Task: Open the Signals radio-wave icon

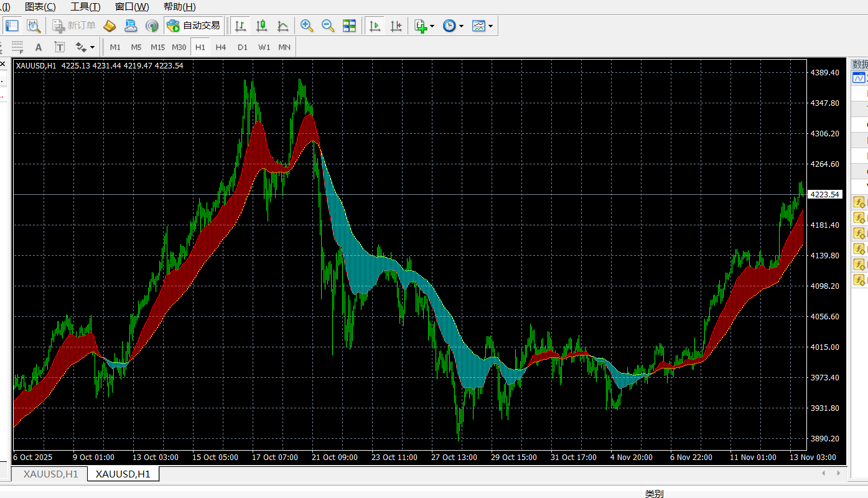Action: [152, 26]
